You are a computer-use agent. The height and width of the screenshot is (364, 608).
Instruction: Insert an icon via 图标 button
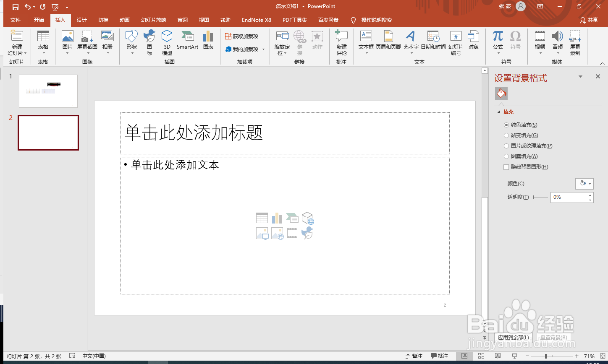149,42
